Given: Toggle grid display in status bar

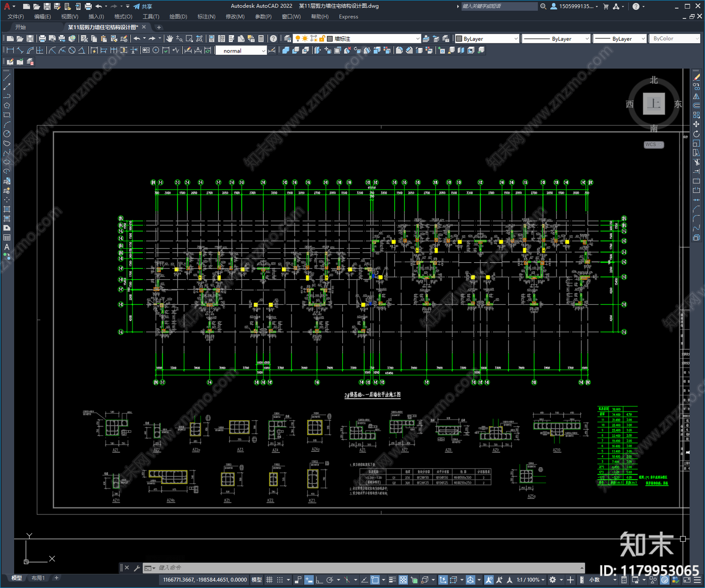Looking at the screenshot, I should 269,580.
